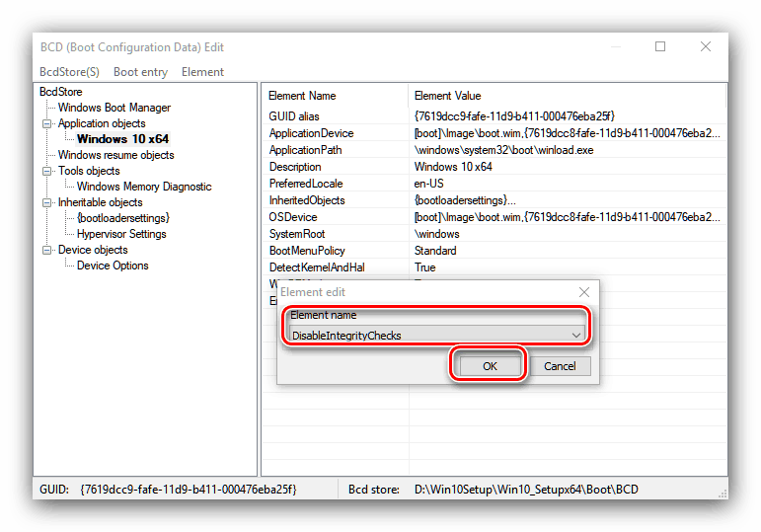This screenshot has height=532, width=761.
Task: Close the Element edit dialog
Action: click(x=584, y=292)
